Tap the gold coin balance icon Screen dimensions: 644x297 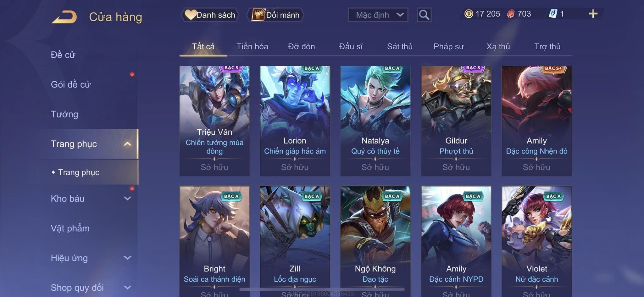pos(469,14)
